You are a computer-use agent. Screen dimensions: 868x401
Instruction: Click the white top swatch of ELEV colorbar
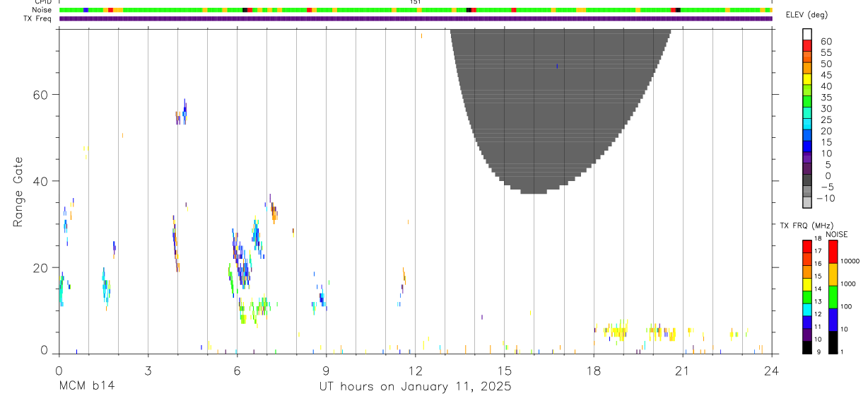pos(807,34)
